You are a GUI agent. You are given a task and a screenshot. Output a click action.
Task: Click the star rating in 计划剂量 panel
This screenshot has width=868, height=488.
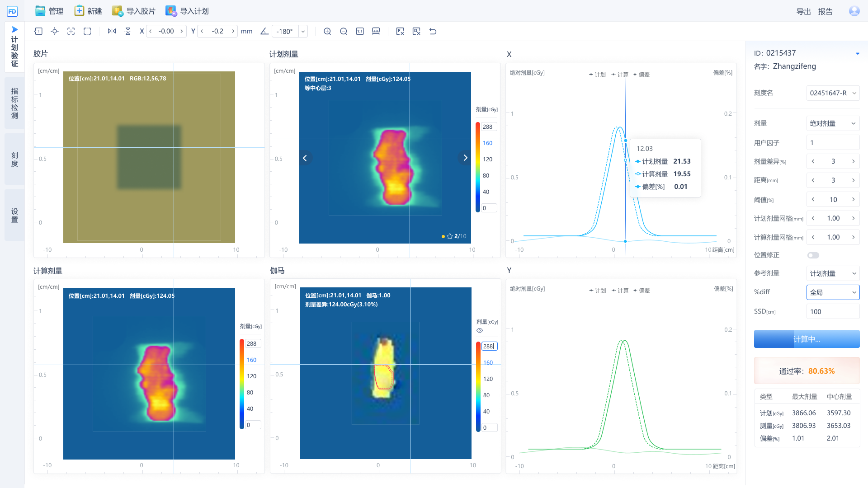point(450,236)
